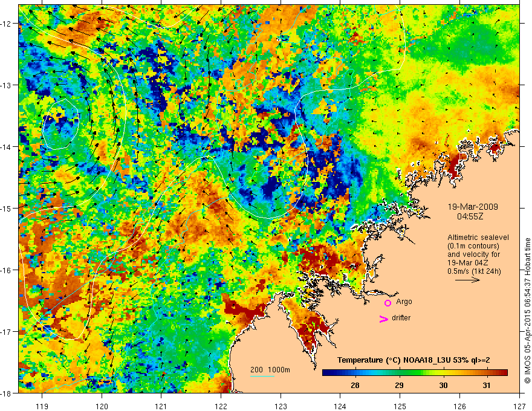
Task: Click the colorbar tick label 28
Action: click(355, 386)
